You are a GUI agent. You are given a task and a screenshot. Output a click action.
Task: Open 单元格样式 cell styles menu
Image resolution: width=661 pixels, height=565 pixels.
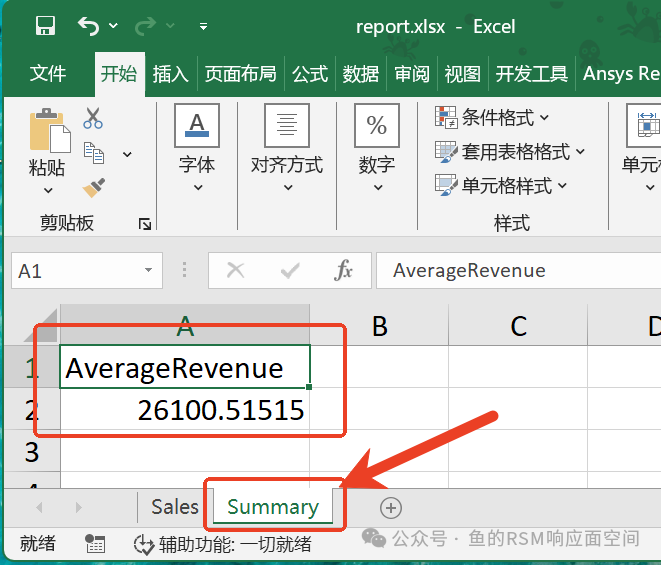(x=501, y=186)
